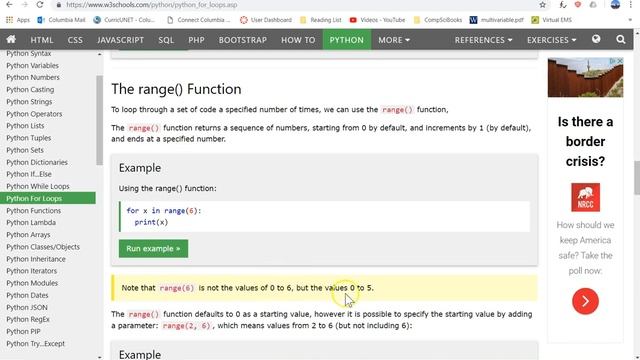Viewport: 640px width, 360px height.
Task: Open Python Casting in sidebar
Action: (30, 89)
